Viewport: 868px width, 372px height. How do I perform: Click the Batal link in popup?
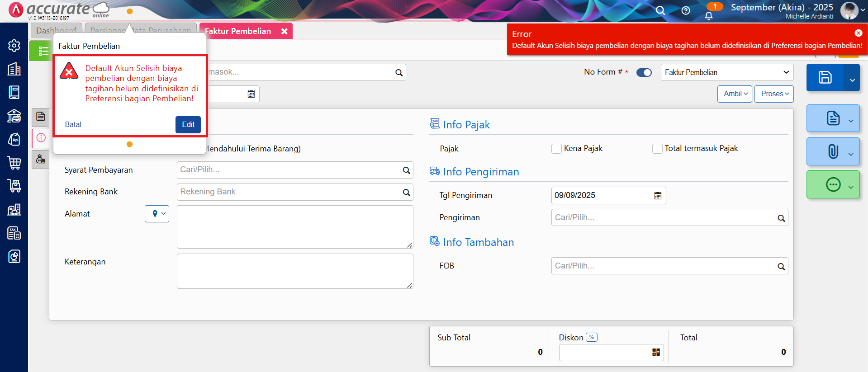(73, 125)
